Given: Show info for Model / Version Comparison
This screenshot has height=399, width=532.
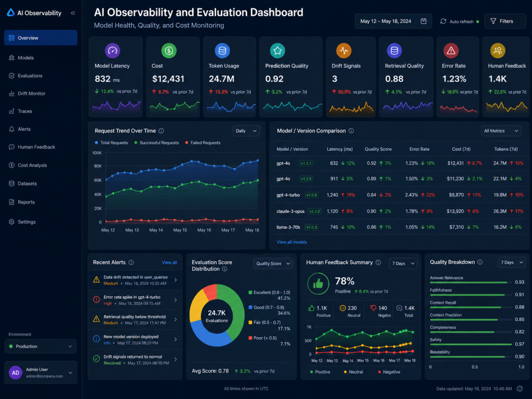Looking at the screenshot, I should click(351, 130).
